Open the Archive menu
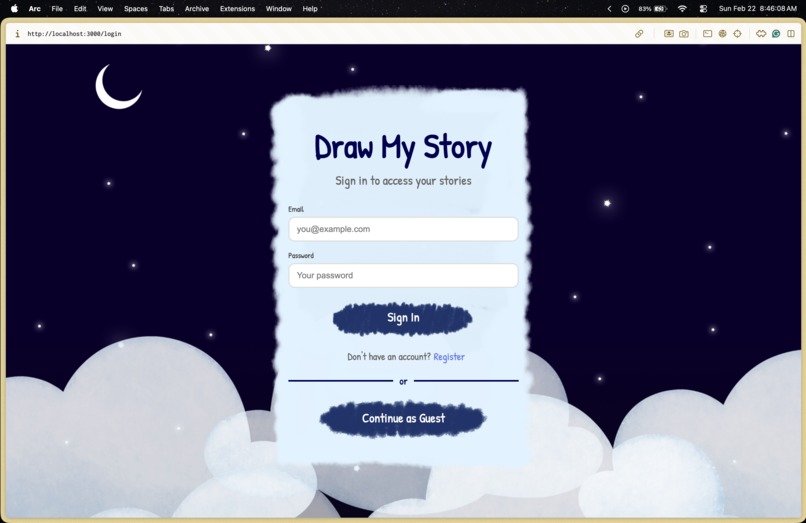 [x=197, y=8]
